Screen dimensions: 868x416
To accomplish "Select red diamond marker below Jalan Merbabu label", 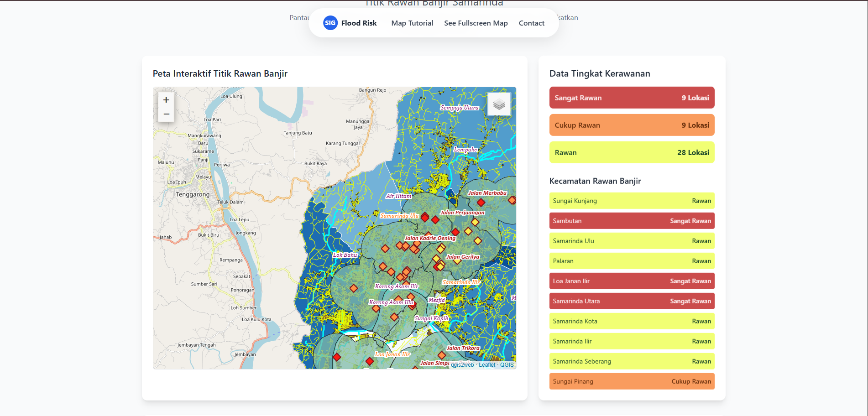I will click(x=481, y=203).
